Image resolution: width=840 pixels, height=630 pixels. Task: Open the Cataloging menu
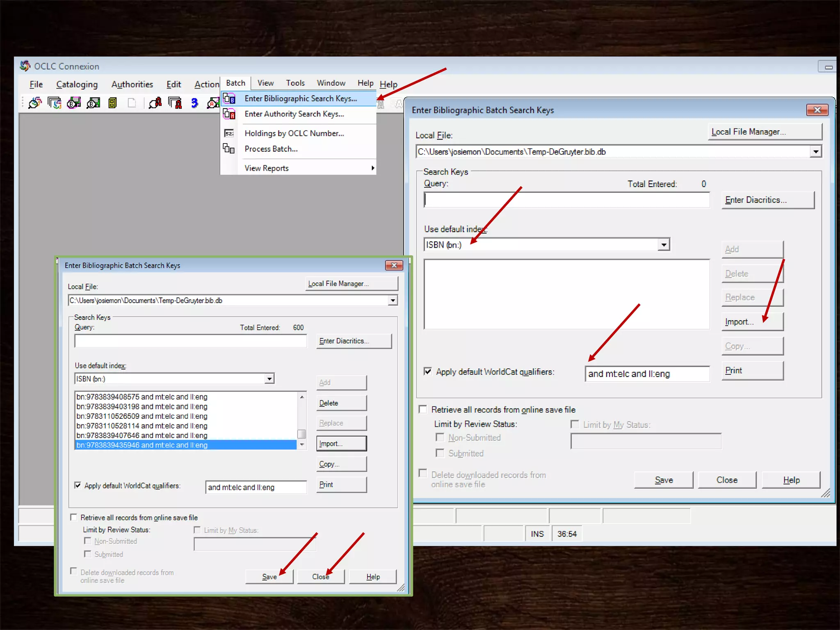pyautogui.click(x=77, y=84)
